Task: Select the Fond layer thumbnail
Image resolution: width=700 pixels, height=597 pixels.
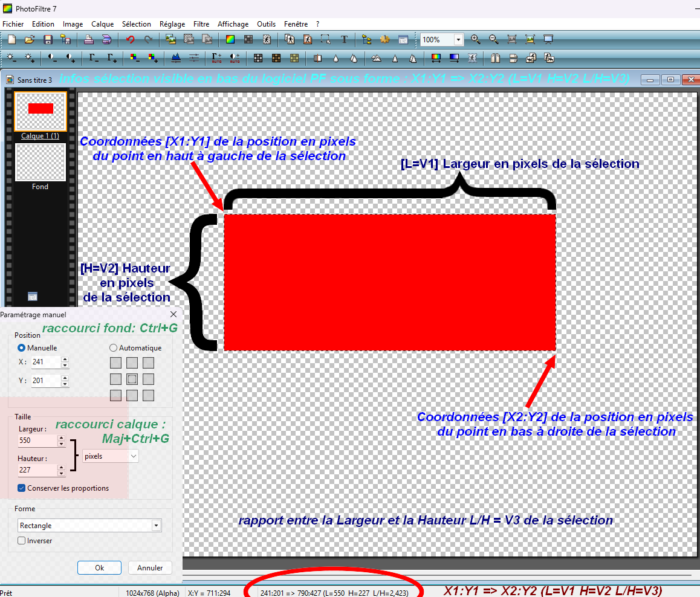Action: click(41, 162)
